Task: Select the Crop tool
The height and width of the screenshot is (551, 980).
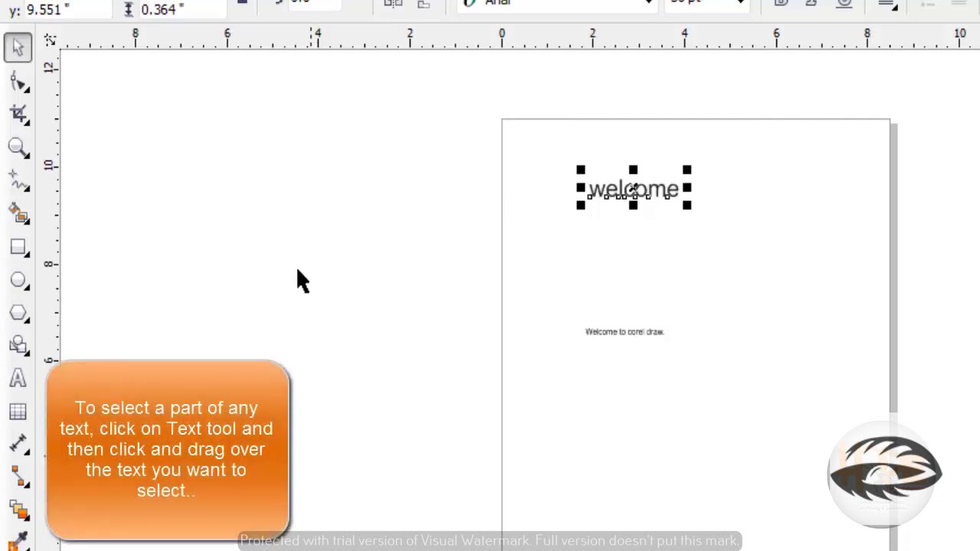Action: (x=18, y=115)
